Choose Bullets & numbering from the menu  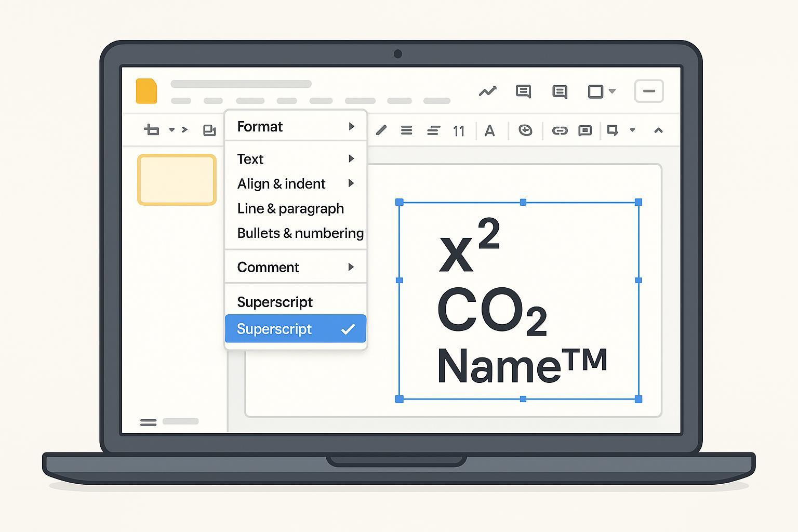pyautogui.click(x=300, y=233)
